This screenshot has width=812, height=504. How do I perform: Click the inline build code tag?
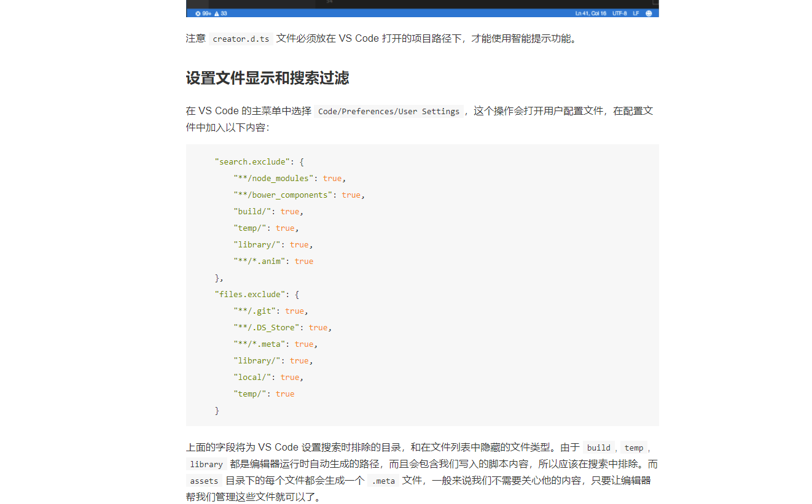pos(599,448)
